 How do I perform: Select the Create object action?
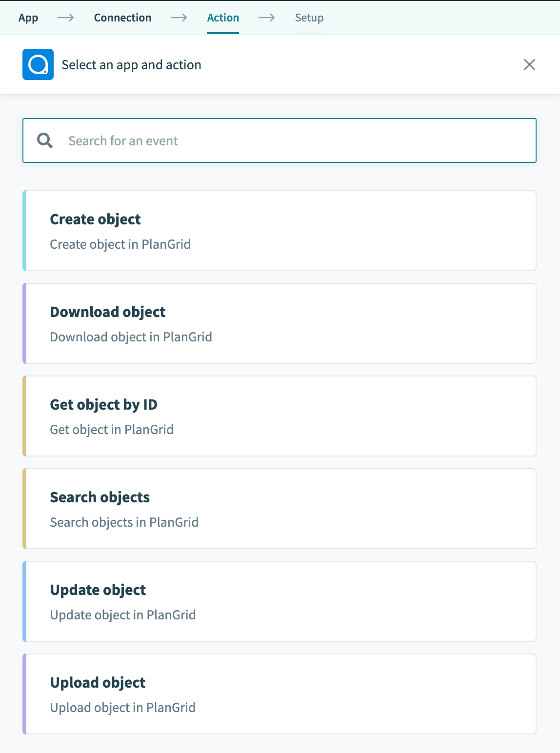(x=280, y=230)
